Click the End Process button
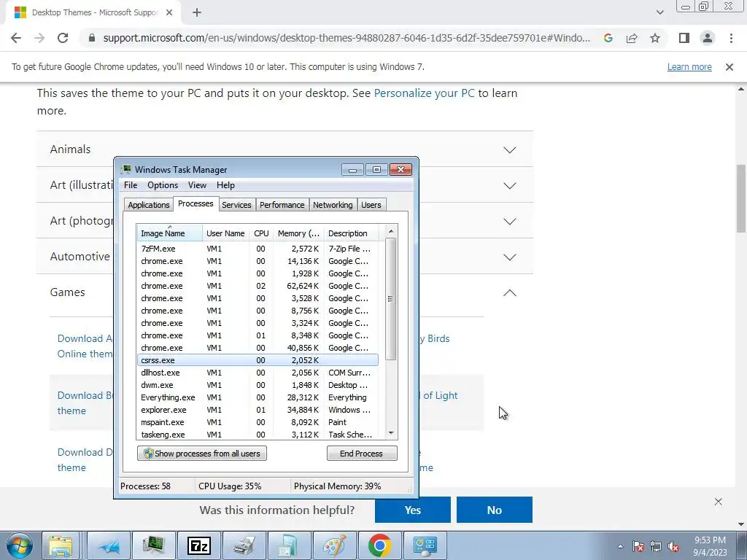Screen dimensions: 747x560 pos(362,454)
